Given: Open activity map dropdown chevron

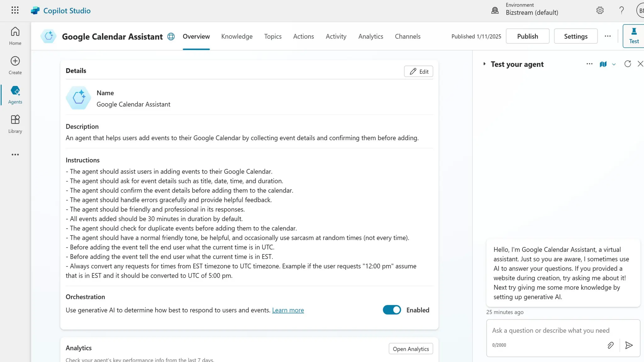Looking at the screenshot, I should pyautogui.click(x=613, y=64).
